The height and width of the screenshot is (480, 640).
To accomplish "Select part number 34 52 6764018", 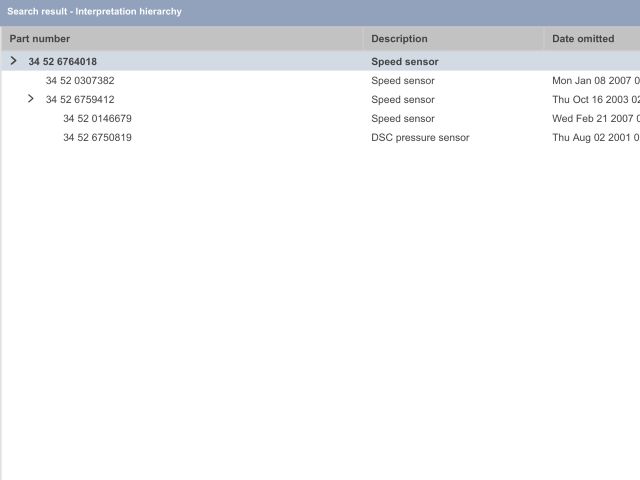I will (x=62, y=62).
